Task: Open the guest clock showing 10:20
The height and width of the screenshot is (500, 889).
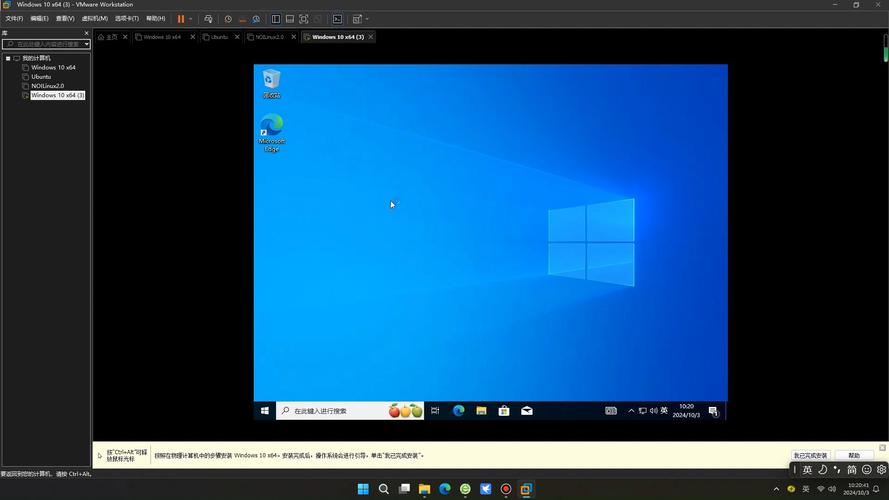Action: [686, 410]
